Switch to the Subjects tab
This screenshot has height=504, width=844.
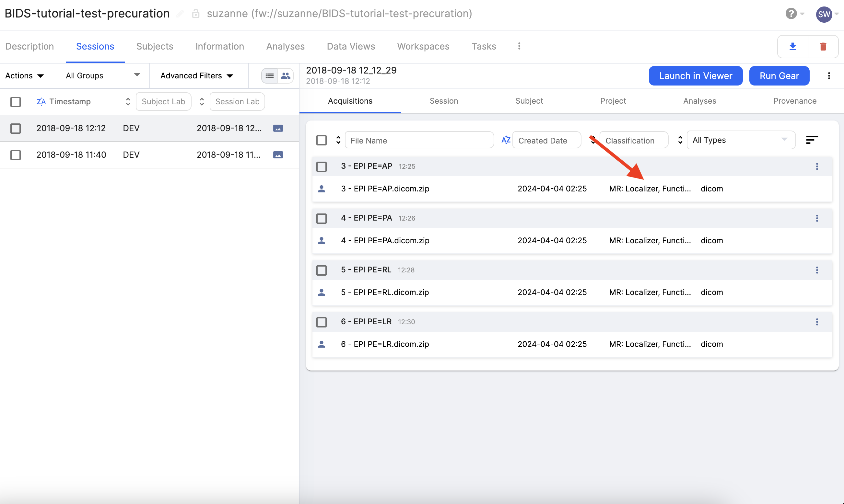click(155, 46)
